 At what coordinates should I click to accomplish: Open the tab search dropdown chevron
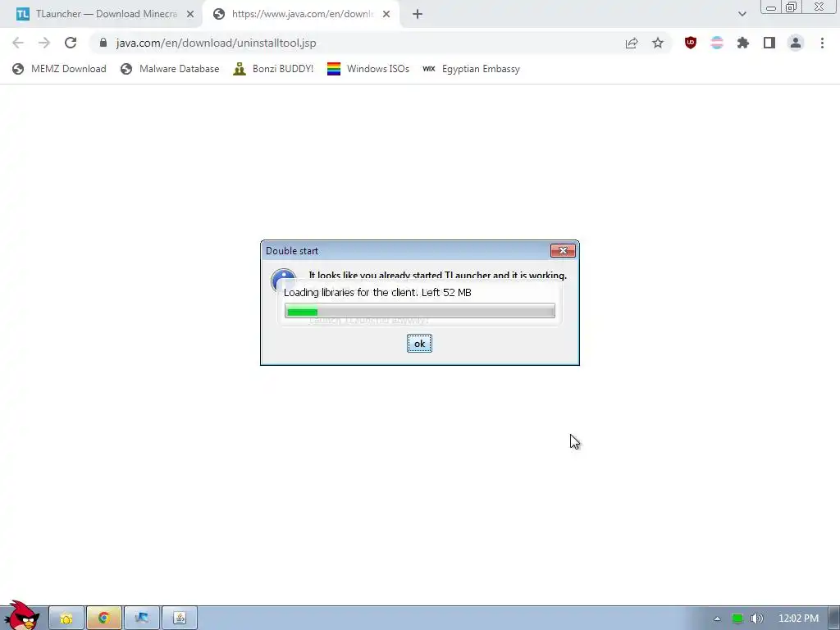click(742, 14)
